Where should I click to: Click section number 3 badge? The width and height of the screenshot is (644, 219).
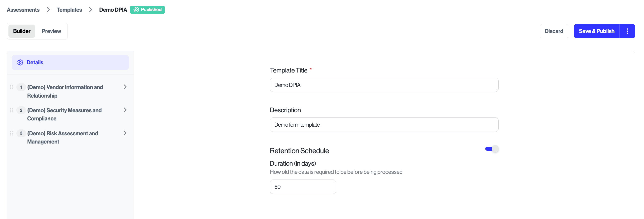21,133
